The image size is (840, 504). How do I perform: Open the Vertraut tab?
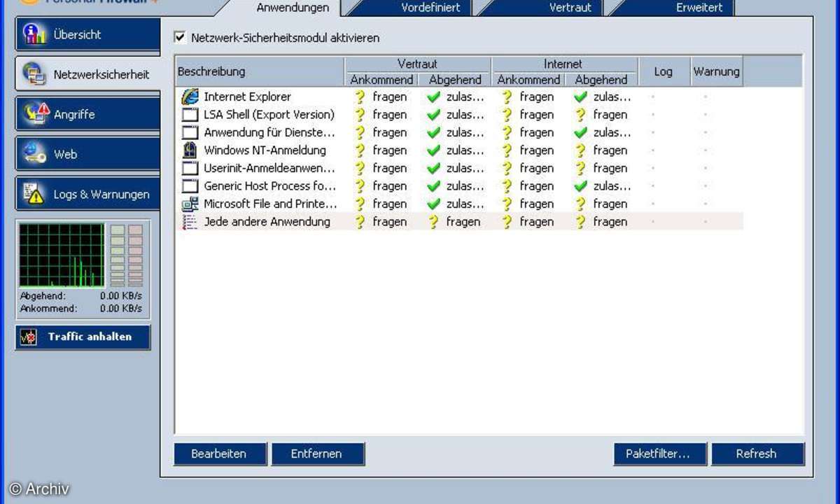click(570, 8)
